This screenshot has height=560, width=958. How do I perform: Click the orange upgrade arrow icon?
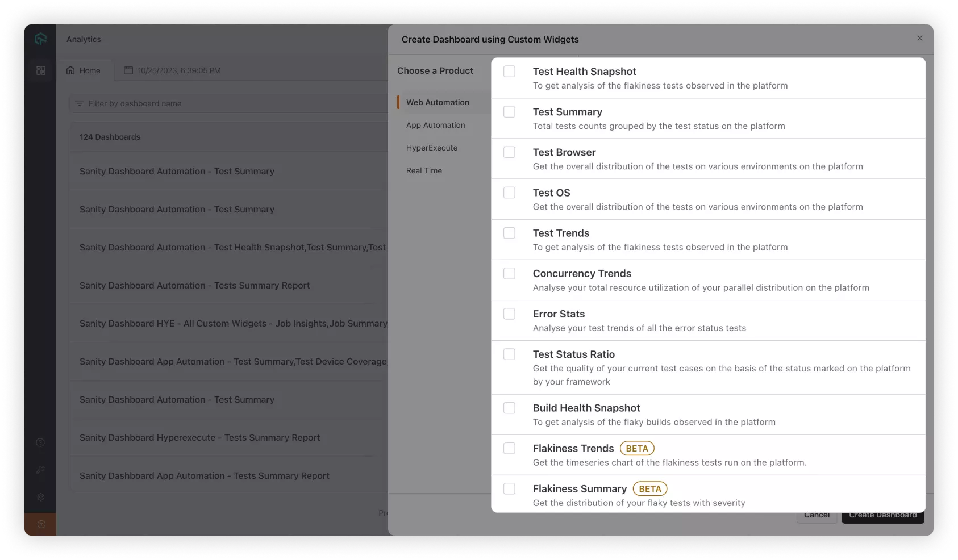click(41, 524)
